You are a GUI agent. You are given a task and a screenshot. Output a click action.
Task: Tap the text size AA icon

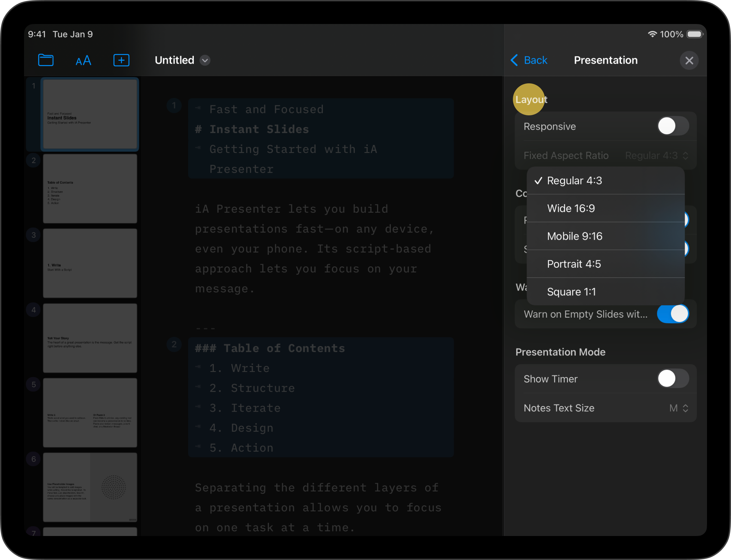(83, 61)
